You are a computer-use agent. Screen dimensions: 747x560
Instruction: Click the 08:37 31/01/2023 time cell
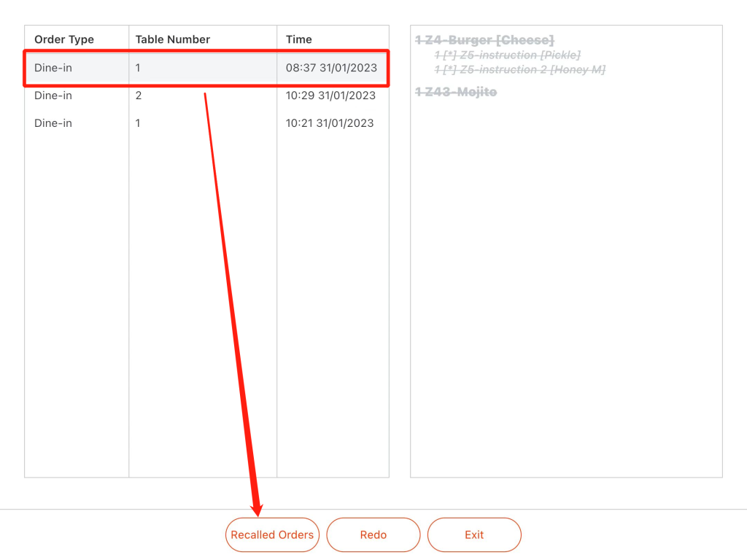pyautogui.click(x=332, y=68)
